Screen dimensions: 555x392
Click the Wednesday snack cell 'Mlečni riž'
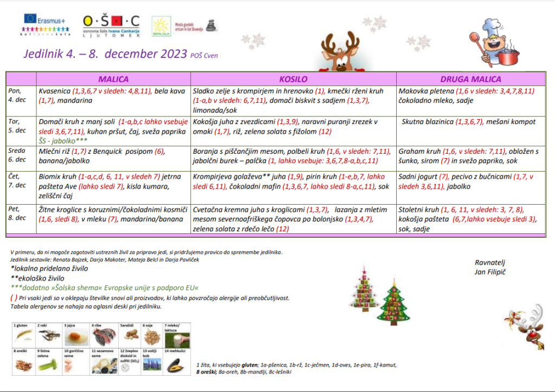coord(113,159)
